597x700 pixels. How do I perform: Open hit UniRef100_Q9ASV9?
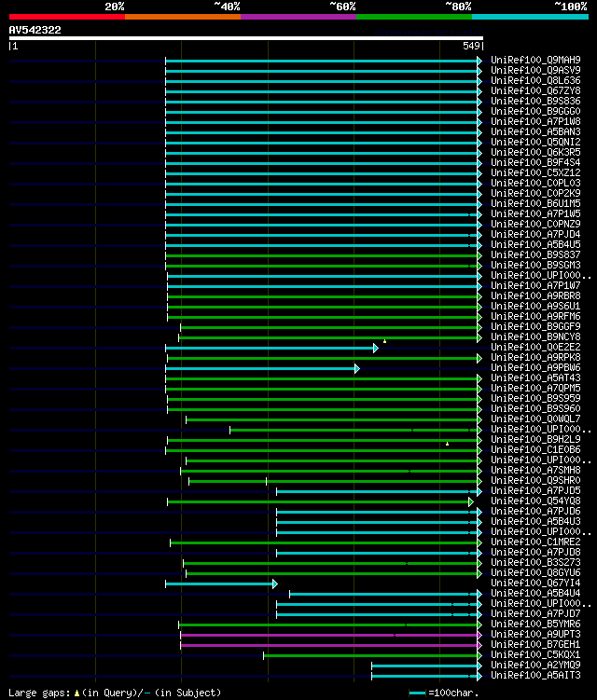click(535, 70)
